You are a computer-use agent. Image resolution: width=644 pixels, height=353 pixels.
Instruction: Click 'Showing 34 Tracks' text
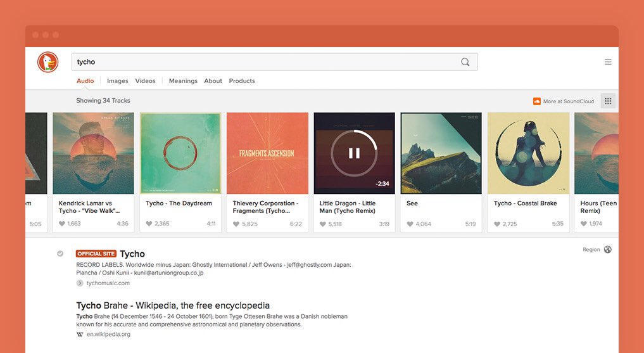click(103, 101)
